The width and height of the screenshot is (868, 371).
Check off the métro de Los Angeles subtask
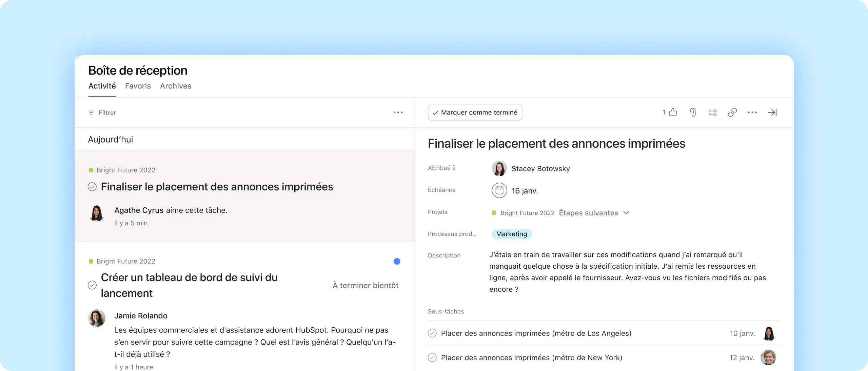[432, 333]
